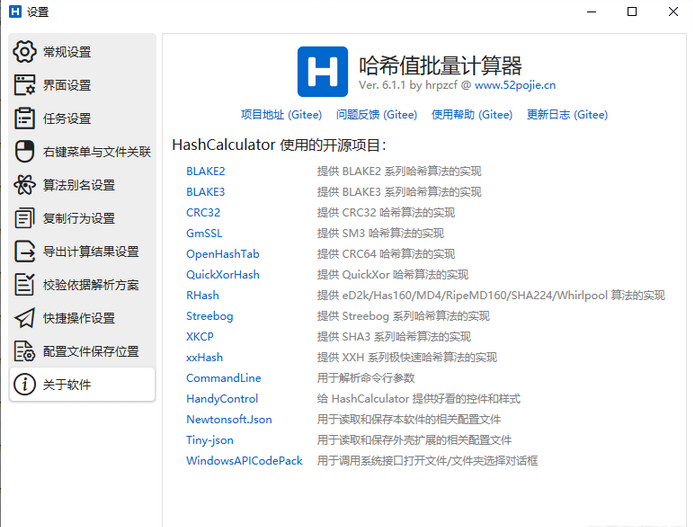Click the mouse icon for 右键菜单与文件关联
The height and width of the screenshot is (527, 693).
[24, 152]
